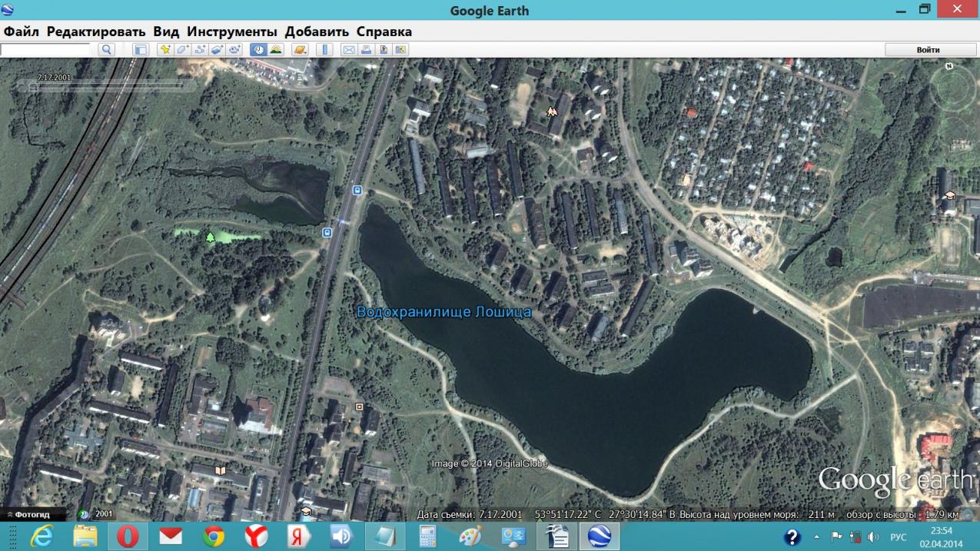Toggle sunlight across the landscape

coord(276,50)
